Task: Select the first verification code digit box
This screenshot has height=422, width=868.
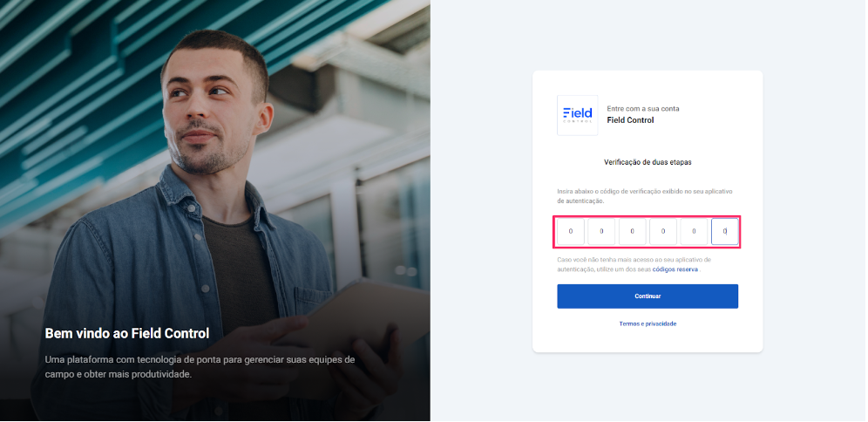Action: point(571,232)
